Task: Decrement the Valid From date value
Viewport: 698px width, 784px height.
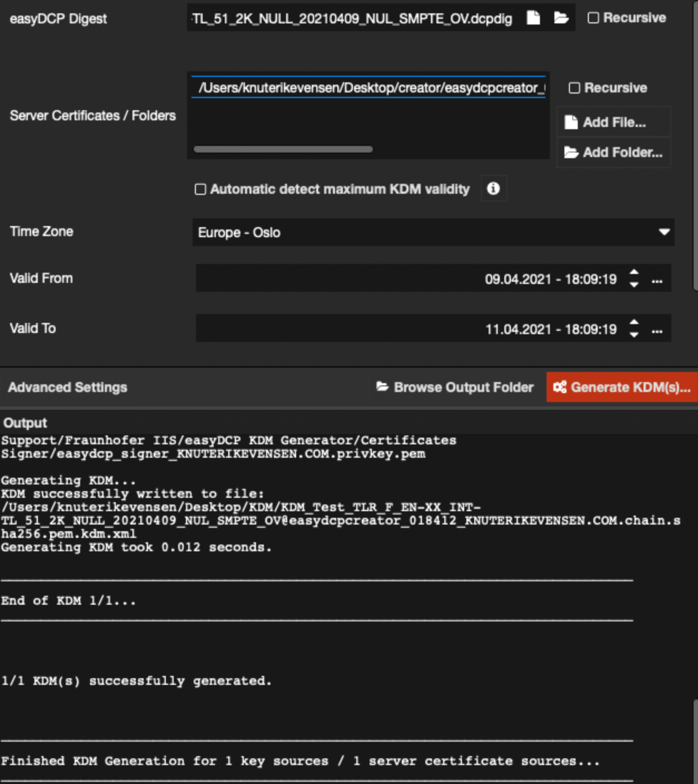Action: tap(634, 285)
